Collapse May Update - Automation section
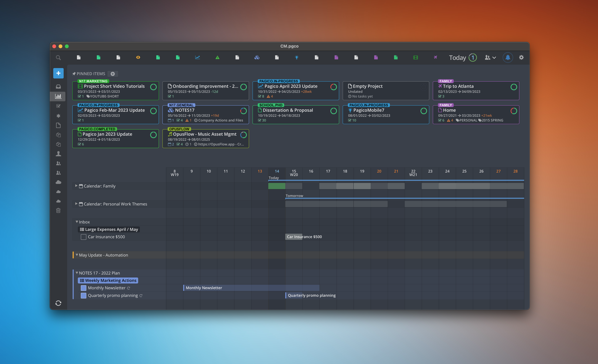Image resolution: width=598 pixels, height=364 pixels. [x=77, y=255]
